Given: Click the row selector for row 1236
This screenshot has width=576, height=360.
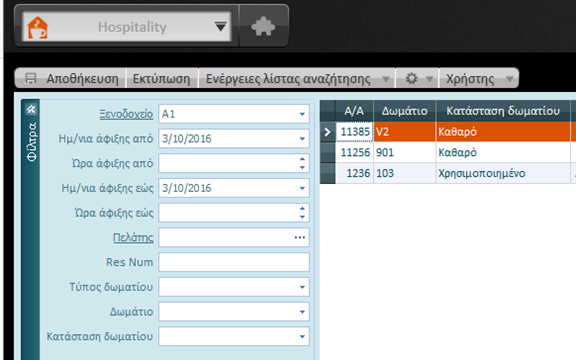Looking at the screenshot, I should click(x=327, y=173).
